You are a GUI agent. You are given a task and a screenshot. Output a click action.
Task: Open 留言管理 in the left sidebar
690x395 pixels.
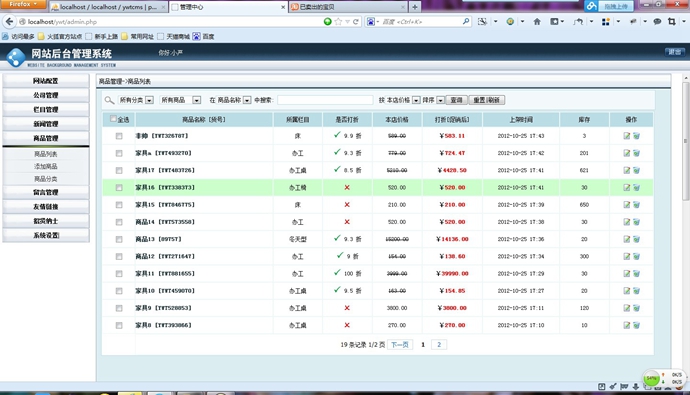tap(46, 192)
